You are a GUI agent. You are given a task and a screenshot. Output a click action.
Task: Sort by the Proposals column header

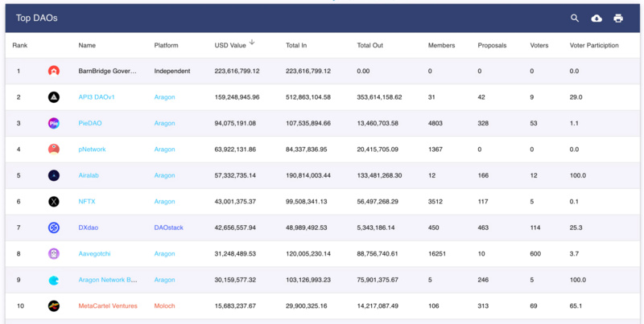(x=492, y=45)
